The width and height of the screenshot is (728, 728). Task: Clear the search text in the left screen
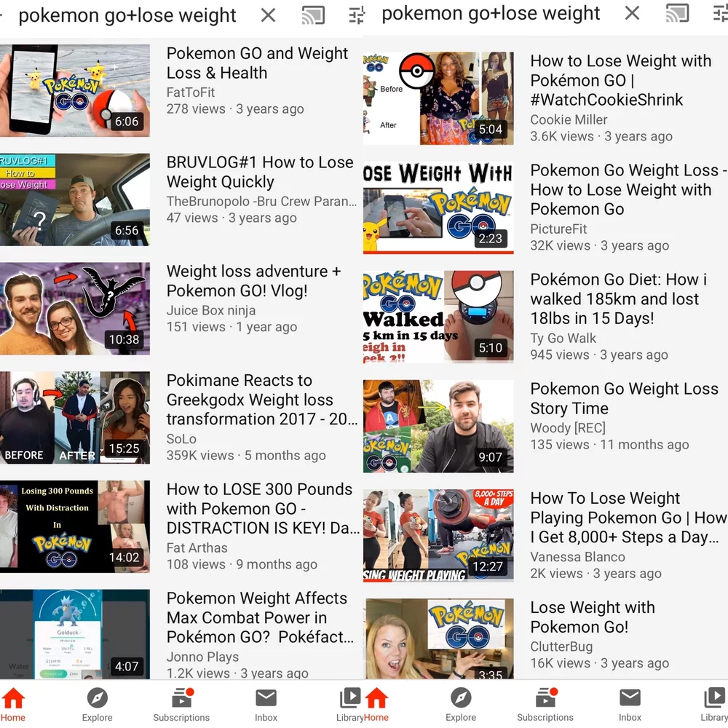pyautogui.click(x=268, y=15)
